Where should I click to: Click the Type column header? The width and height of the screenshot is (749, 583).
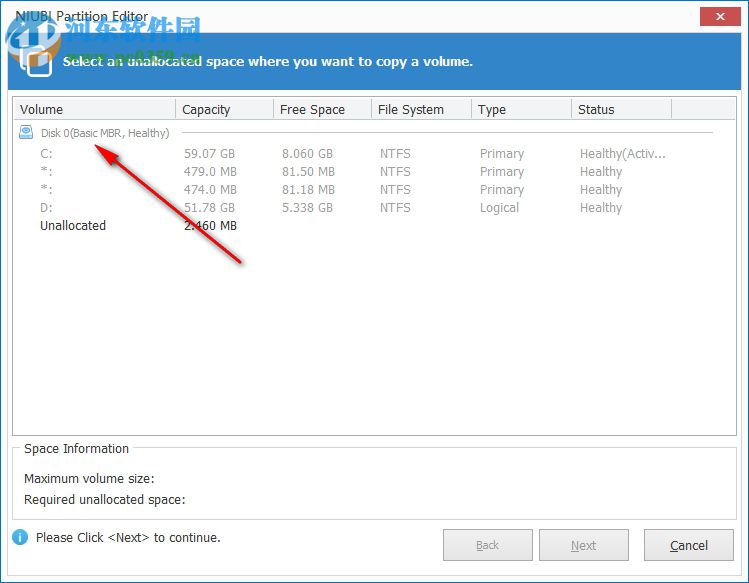point(521,109)
